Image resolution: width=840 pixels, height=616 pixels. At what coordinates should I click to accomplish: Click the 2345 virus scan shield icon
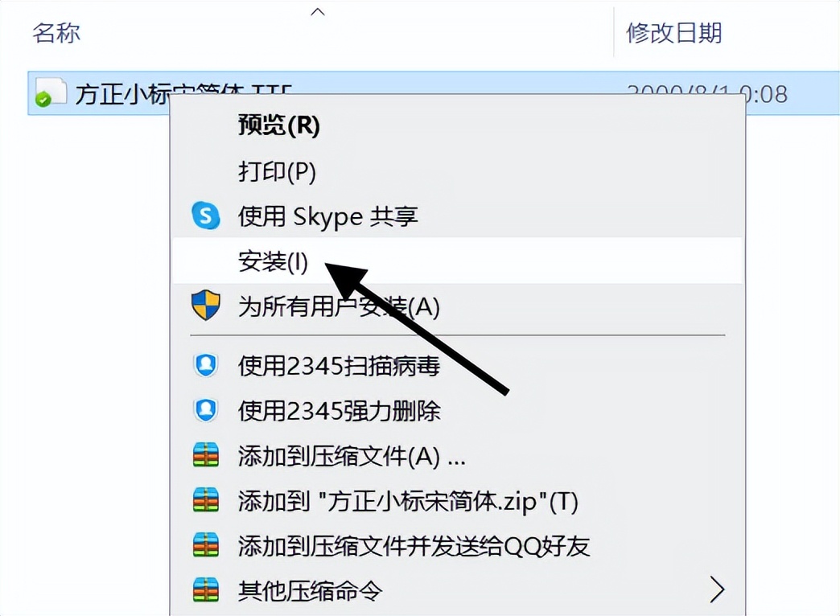pos(206,365)
